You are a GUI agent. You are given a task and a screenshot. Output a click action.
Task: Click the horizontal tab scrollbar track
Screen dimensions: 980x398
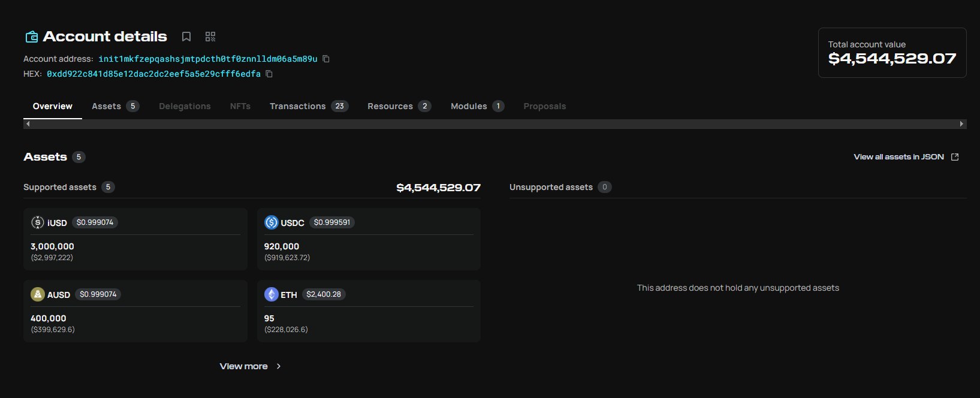point(494,124)
